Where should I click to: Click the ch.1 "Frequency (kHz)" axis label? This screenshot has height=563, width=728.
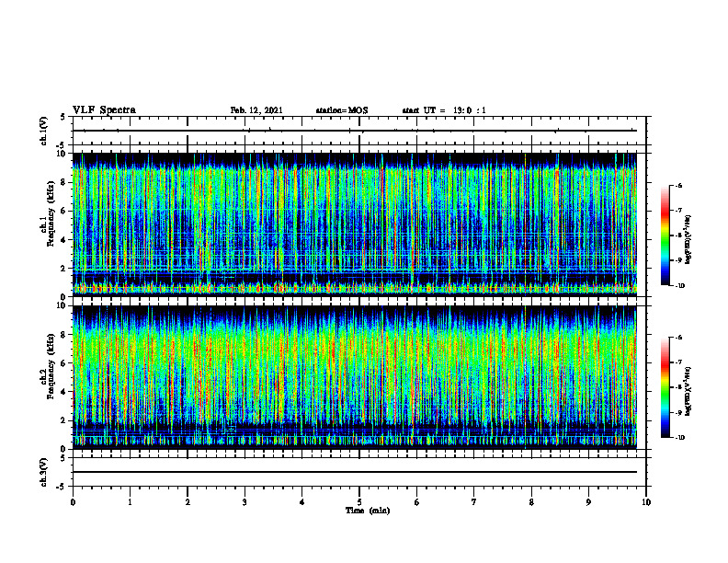(51, 214)
